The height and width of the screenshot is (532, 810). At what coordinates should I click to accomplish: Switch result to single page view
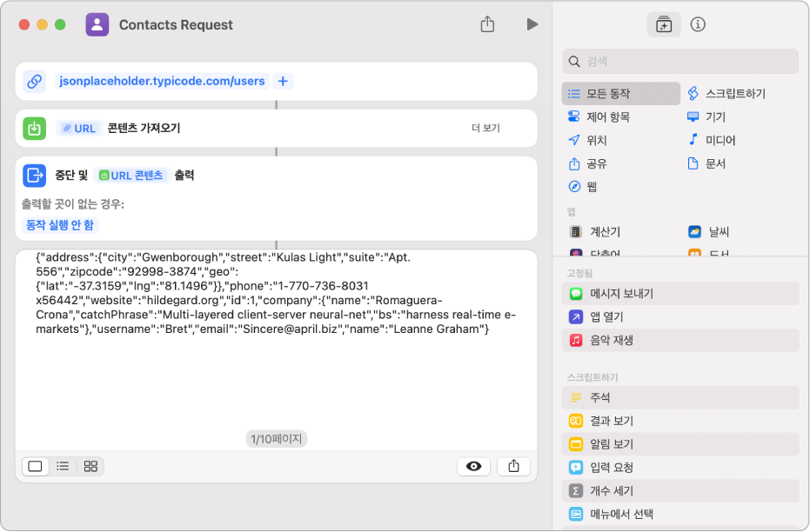pyautogui.click(x=35, y=467)
